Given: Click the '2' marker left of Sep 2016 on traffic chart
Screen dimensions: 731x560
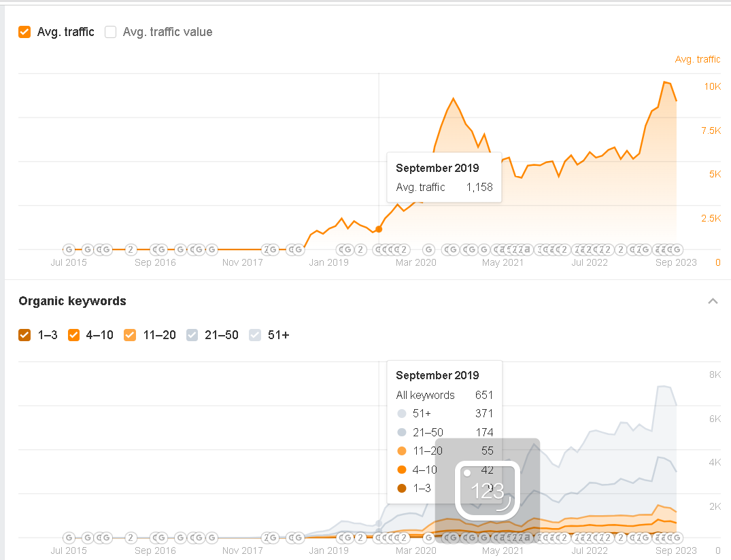Looking at the screenshot, I should tap(131, 249).
